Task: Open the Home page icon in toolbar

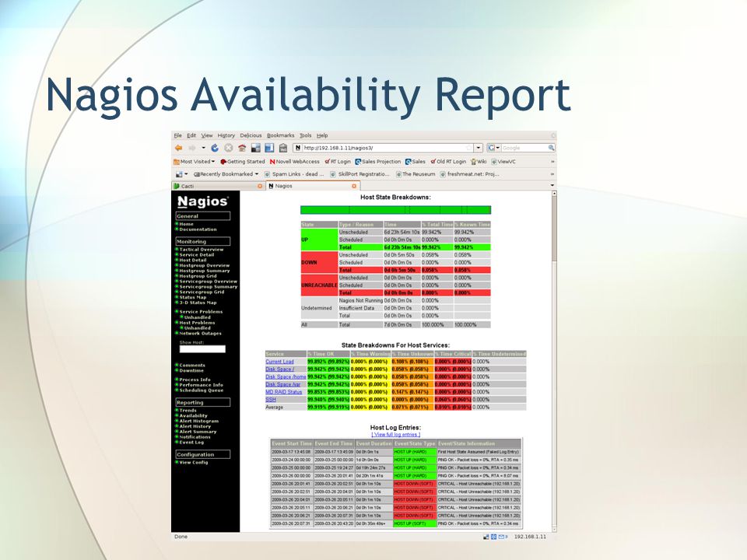Action: click(242, 148)
